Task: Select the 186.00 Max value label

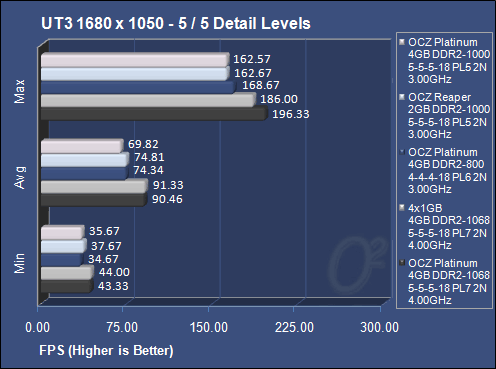Action: pyautogui.click(x=279, y=99)
